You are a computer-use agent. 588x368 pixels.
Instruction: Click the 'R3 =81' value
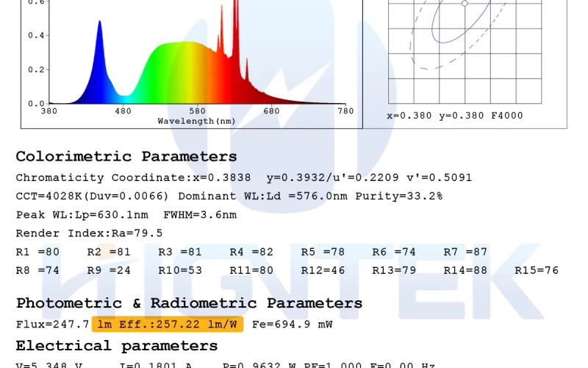coord(180,252)
